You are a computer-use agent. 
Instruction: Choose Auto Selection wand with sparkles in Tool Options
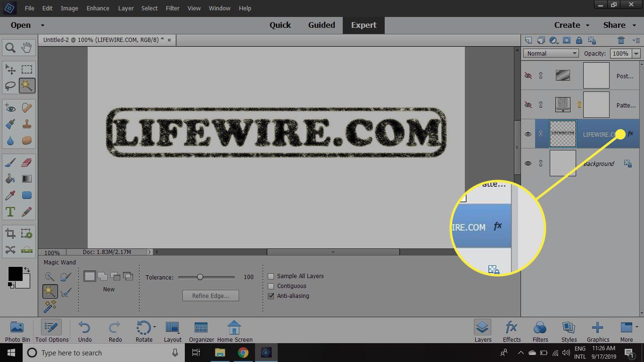click(50, 307)
